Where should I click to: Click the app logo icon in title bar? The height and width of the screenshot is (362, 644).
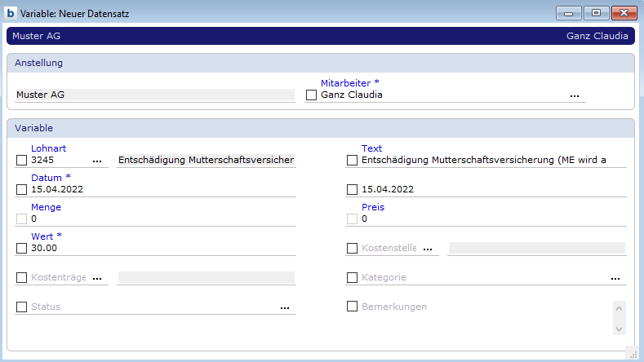[x=11, y=13]
